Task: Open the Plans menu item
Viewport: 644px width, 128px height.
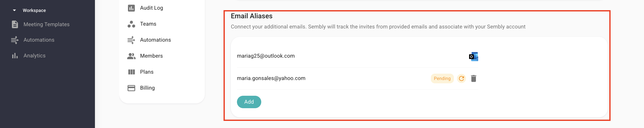Action: pos(147,72)
